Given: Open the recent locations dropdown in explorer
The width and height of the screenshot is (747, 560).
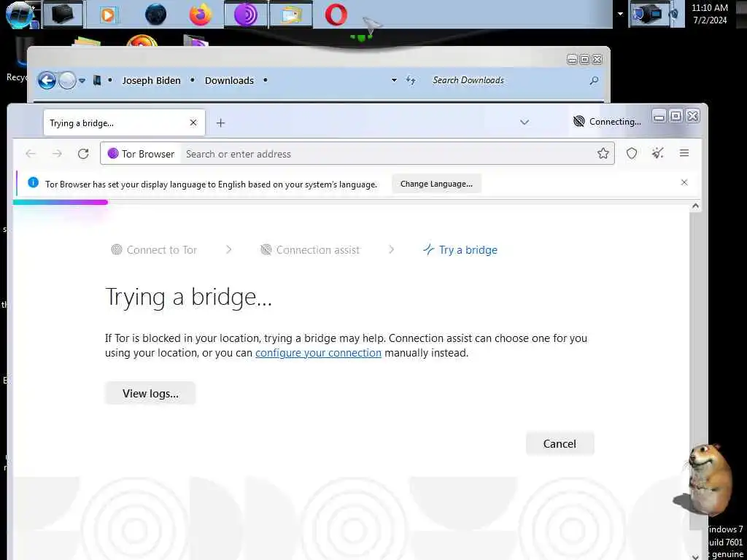Looking at the screenshot, I should coord(82,80).
